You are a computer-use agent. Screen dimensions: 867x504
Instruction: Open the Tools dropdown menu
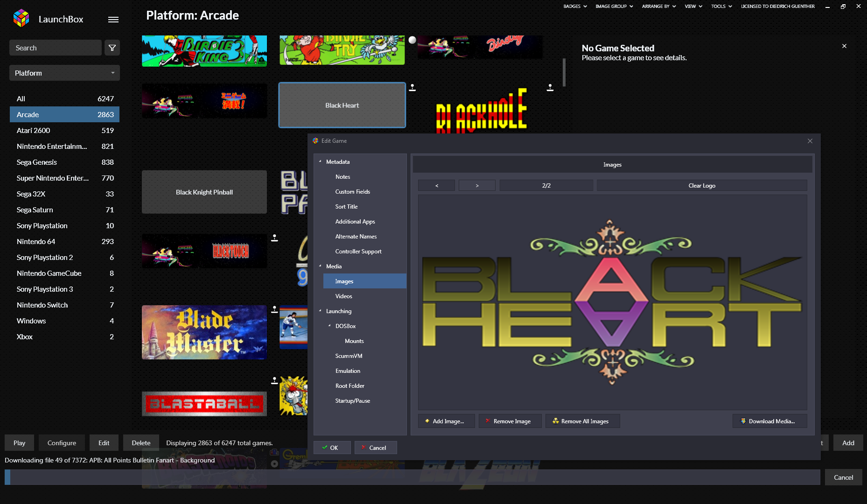tap(721, 6)
